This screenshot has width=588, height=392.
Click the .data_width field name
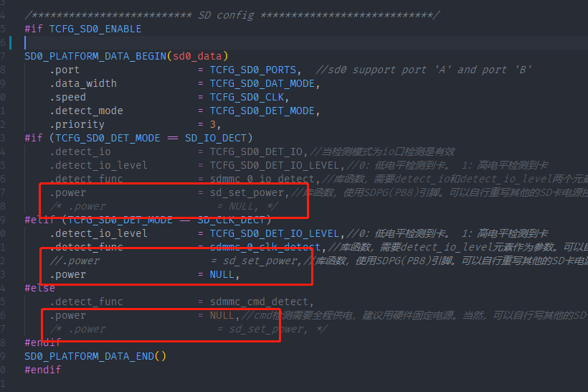(83, 84)
